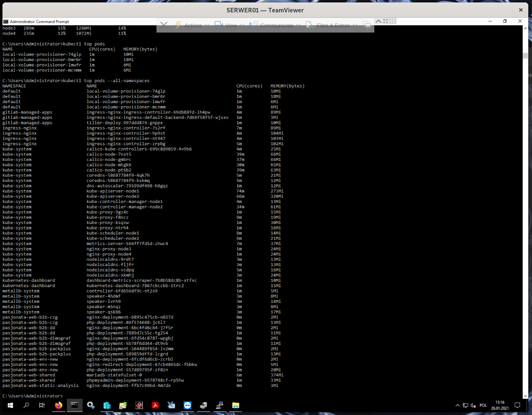Viewport: 532px width, 415px height.
Task: Click the metrics-server-566ff7fd5d-zhwc4 entry
Action: (127, 244)
